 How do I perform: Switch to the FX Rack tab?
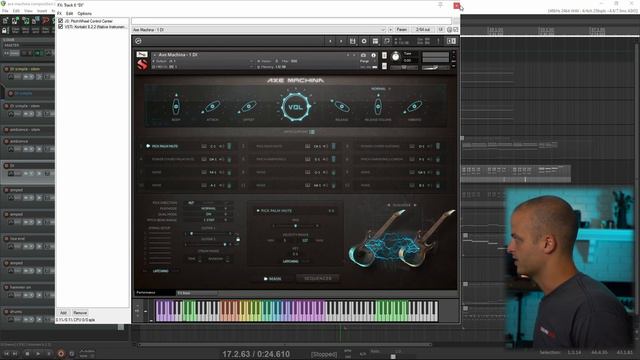(196, 293)
